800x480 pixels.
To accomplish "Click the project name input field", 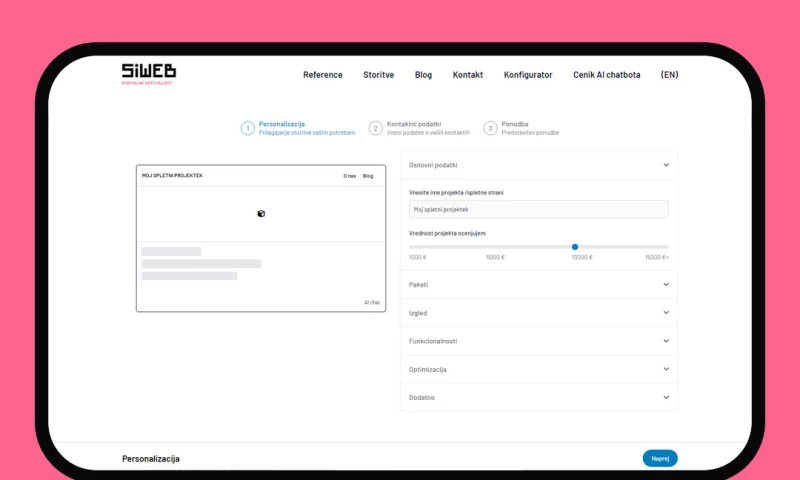I will (x=538, y=209).
